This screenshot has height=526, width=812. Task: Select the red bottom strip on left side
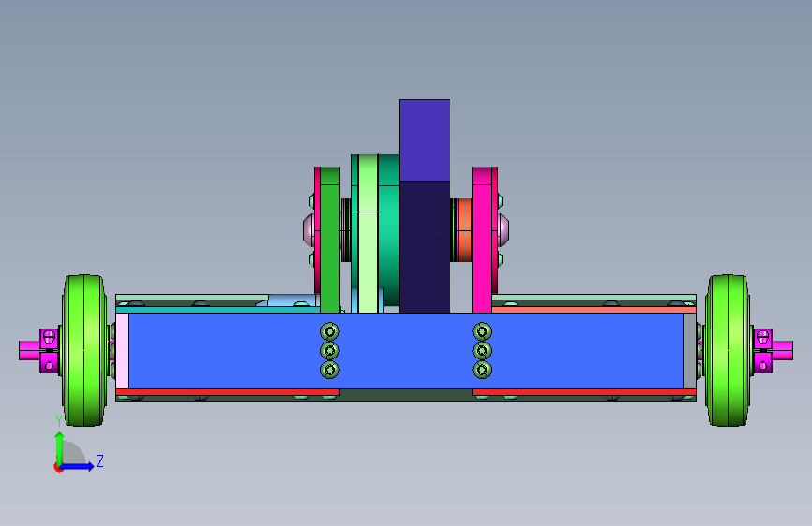coord(228,392)
